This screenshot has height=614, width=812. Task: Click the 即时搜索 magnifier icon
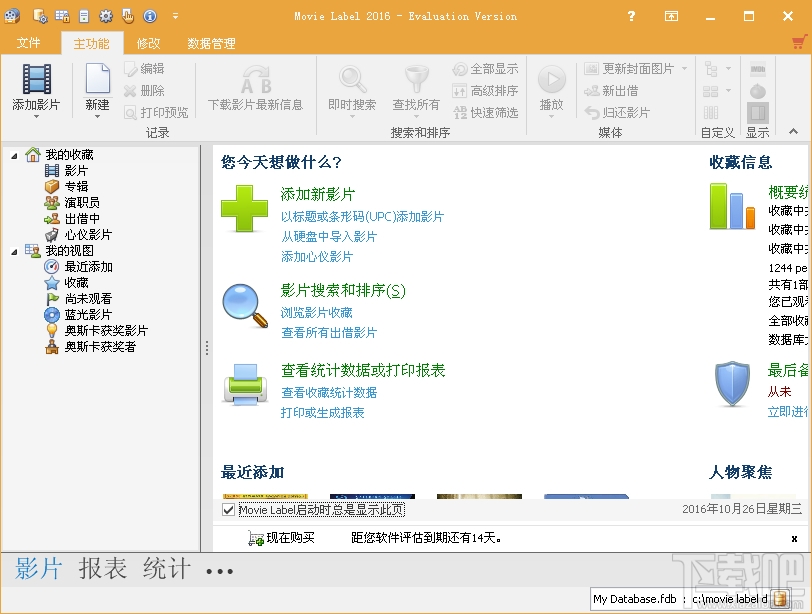(352, 79)
